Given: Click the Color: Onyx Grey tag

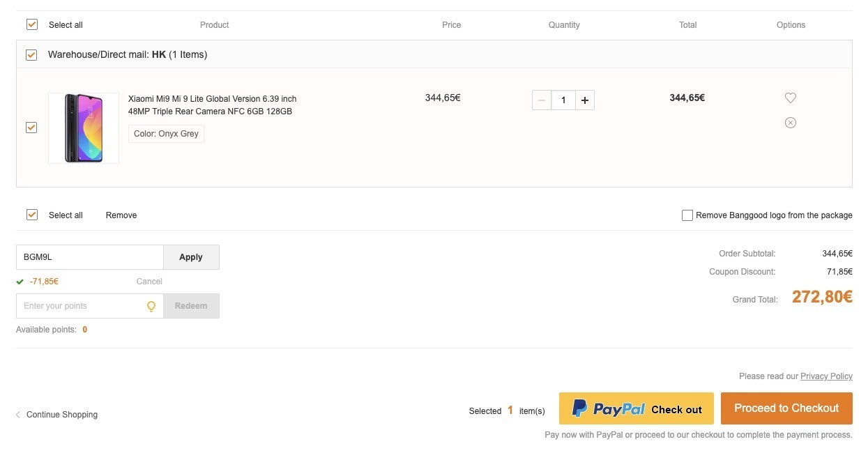Looking at the screenshot, I should [x=166, y=134].
